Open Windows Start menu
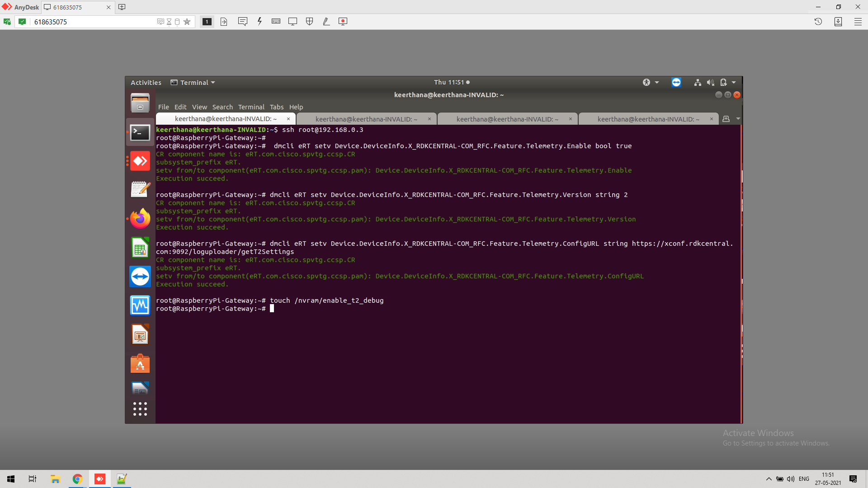Image resolution: width=868 pixels, height=488 pixels. click(11, 479)
